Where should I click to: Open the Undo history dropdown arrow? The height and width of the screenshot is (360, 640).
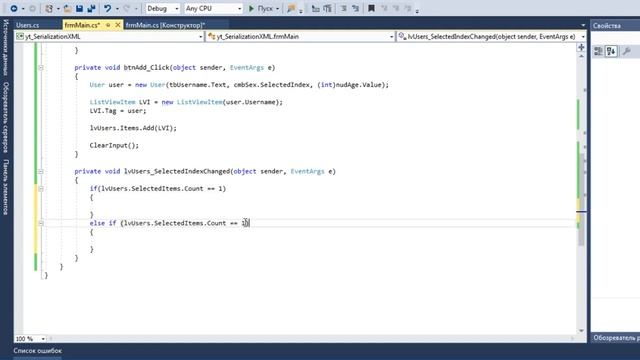tap(117, 9)
